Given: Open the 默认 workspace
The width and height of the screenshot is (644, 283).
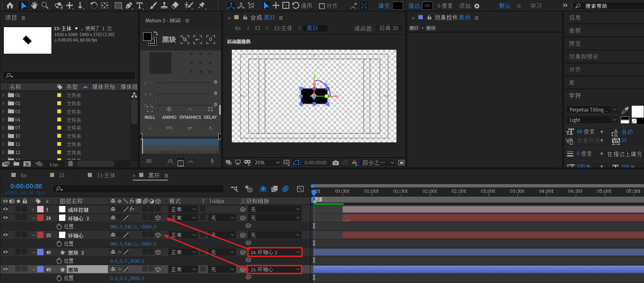Looking at the screenshot, I should (x=505, y=6).
